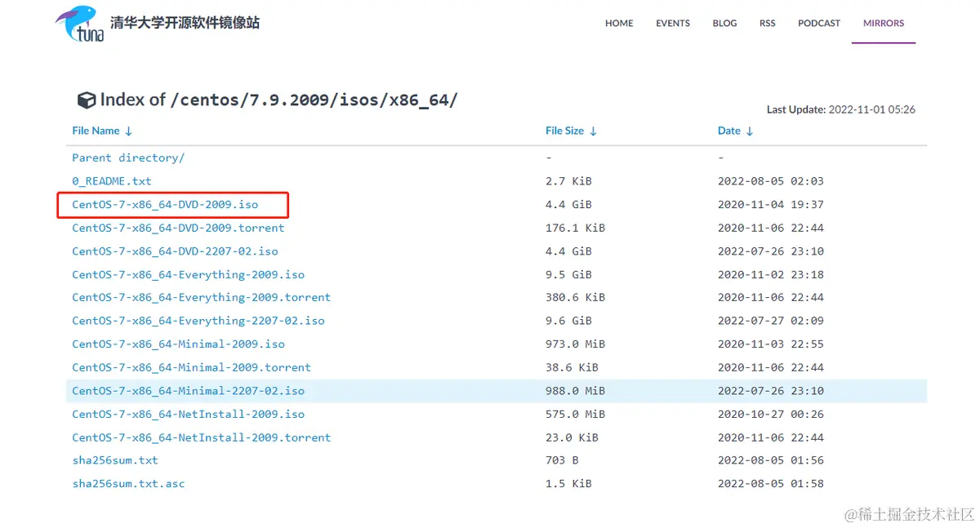Download CentOS-7-x86_64-DVD-2207-02.iso
The image size is (980, 528).
click(x=175, y=251)
